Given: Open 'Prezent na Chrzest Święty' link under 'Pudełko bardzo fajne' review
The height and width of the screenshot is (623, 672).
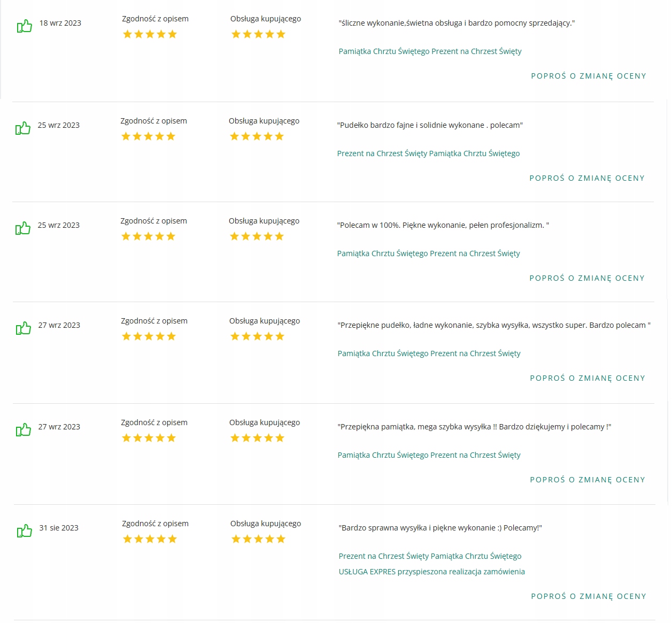Looking at the screenshot, I should (x=428, y=153).
